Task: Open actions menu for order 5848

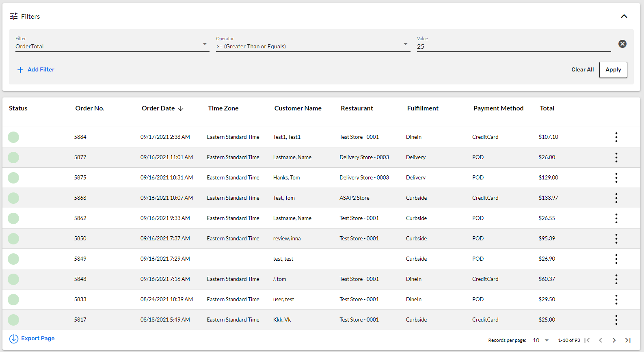Action: click(616, 279)
